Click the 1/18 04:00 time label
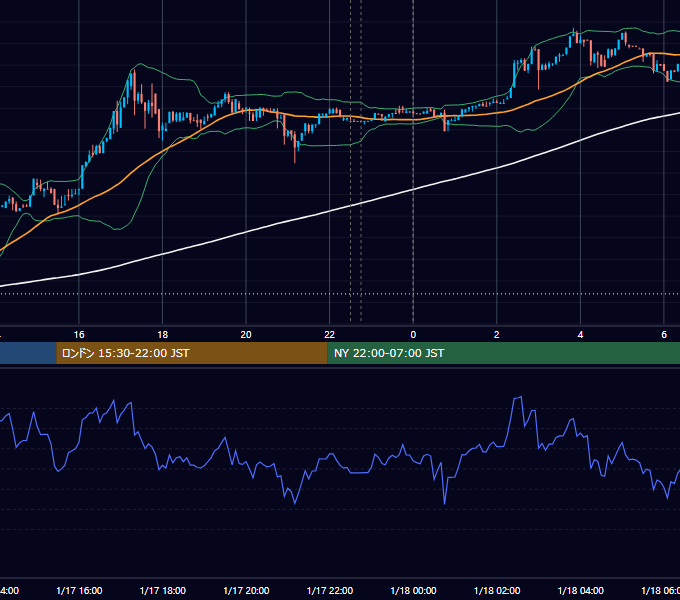Screen dimensions: 680x600 [581, 590]
